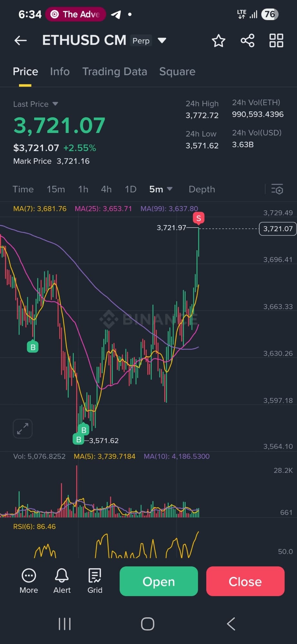The width and height of the screenshot is (297, 644).
Task: Switch chart to Depth view
Action: point(201,189)
